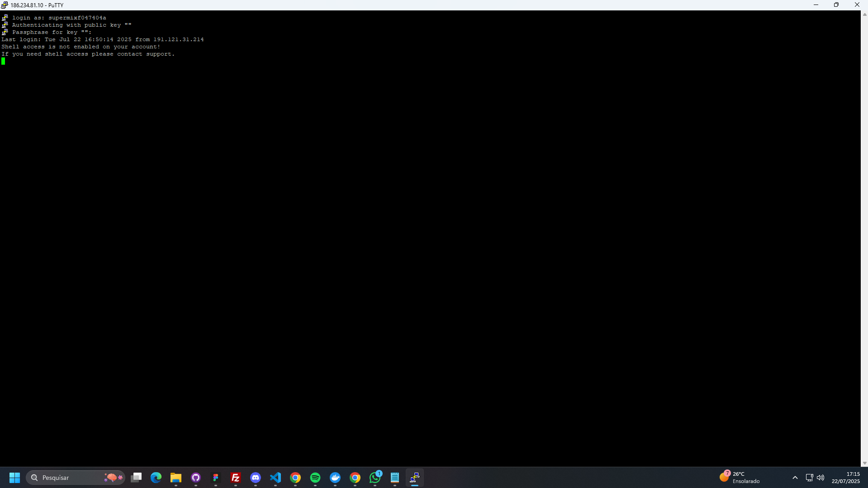The image size is (868, 488).
Task: Open FileZilla from the taskbar
Action: click(236, 478)
